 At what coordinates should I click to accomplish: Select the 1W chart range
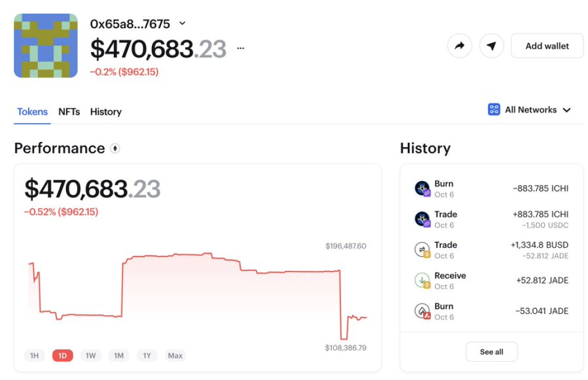[x=91, y=356]
